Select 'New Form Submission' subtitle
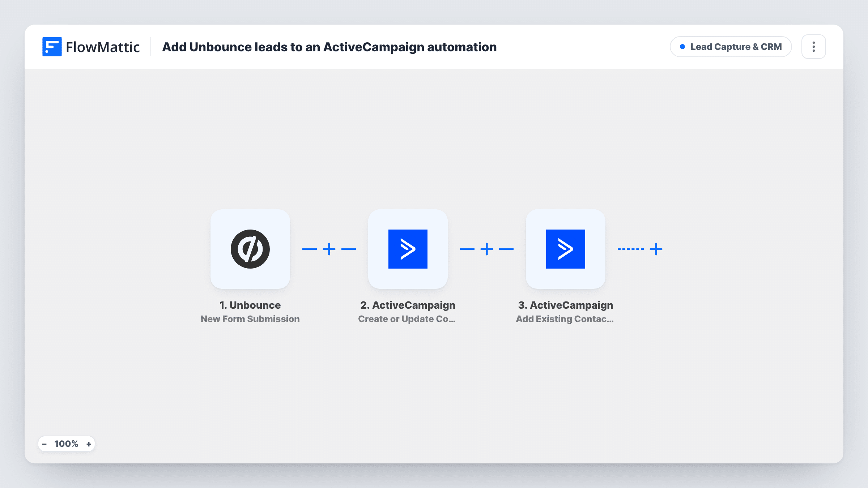The width and height of the screenshot is (868, 488). 250,319
